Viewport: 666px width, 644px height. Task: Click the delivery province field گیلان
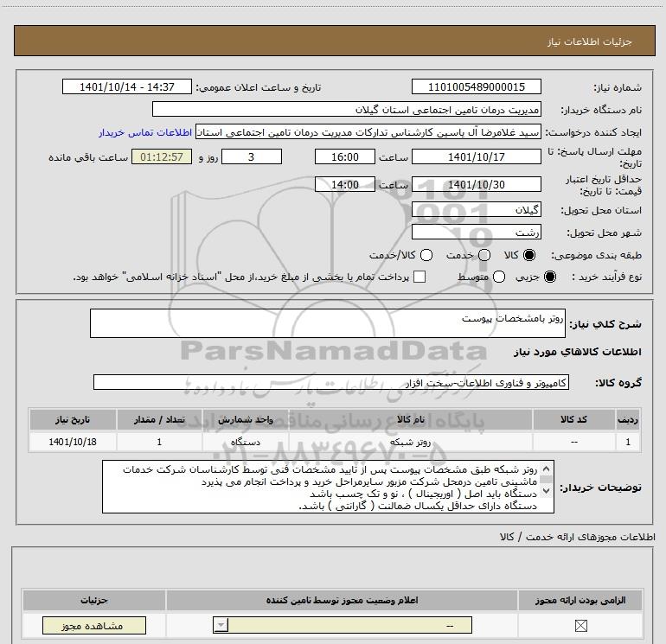pos(476,209)
